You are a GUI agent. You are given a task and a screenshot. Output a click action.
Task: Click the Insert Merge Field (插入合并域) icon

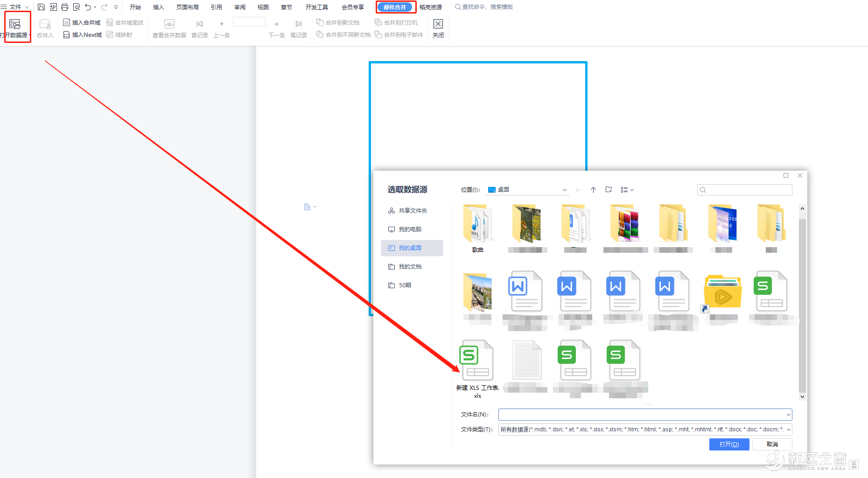66,22
